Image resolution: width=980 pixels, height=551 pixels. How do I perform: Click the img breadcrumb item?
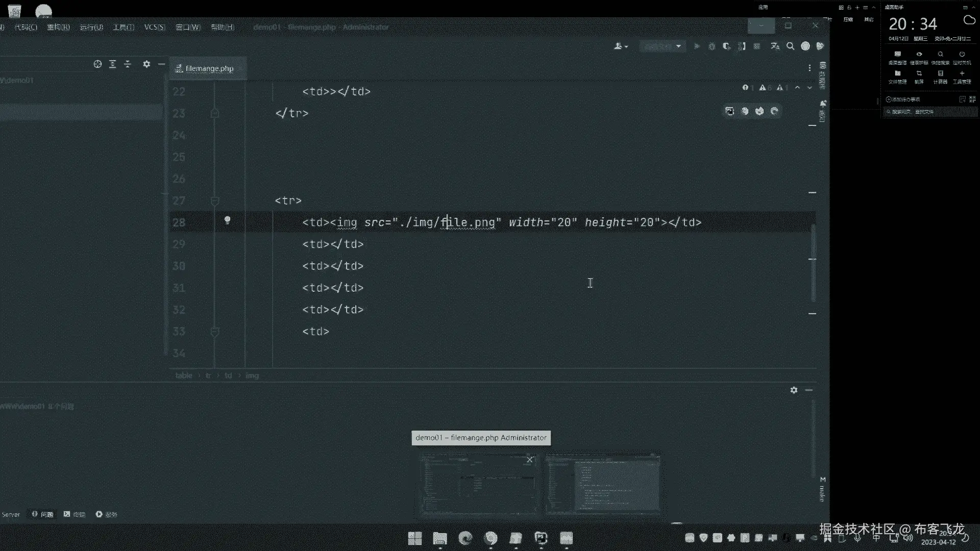[252, 375]
